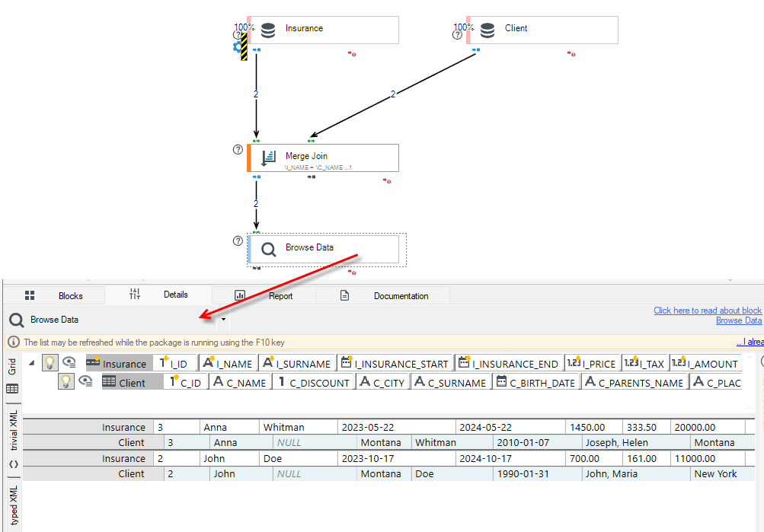Select the trivial XML side tab

(13, 438)
